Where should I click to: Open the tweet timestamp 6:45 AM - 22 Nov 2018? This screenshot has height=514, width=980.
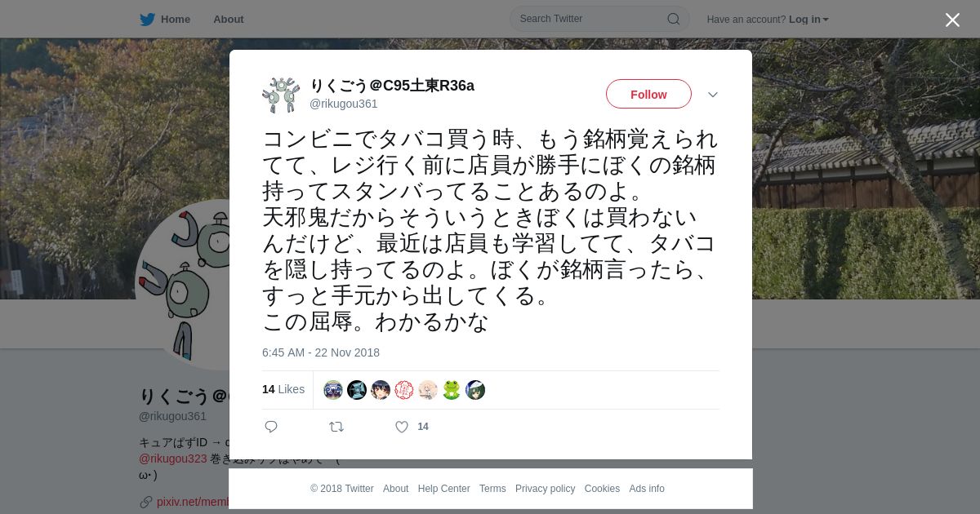point(321,352)
